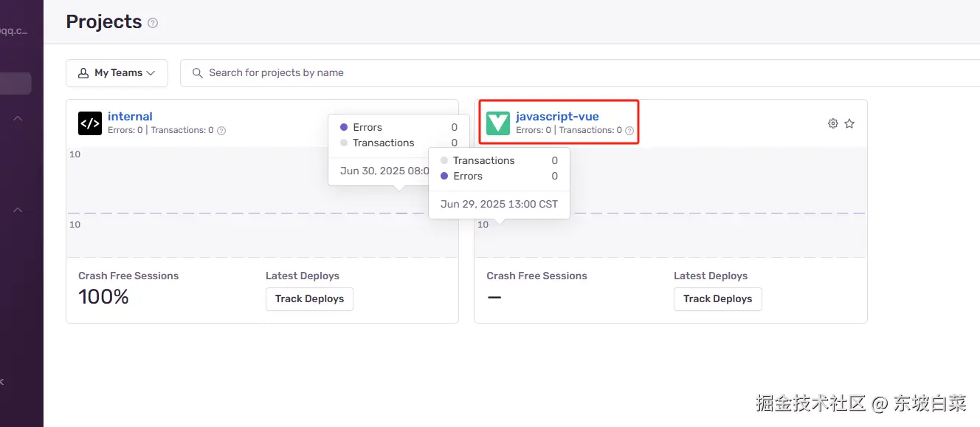This screenshot has width=980, height=427.
Task: Click Track Deploys in the internal card
Action: 309,299
